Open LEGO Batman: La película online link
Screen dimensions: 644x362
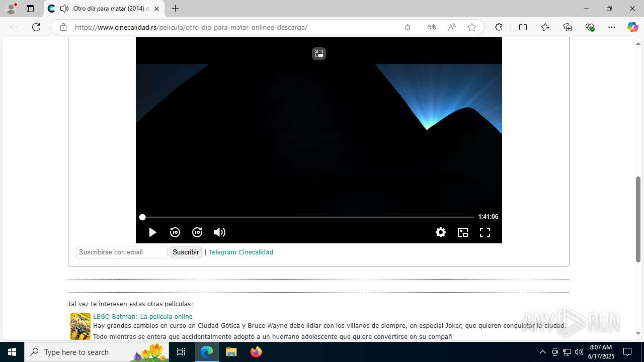(x=143, y=316)
